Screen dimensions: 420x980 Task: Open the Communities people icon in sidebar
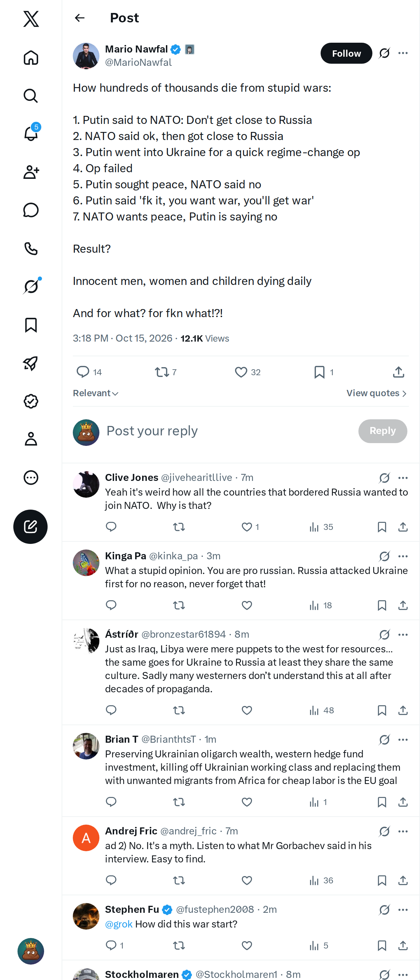(31, 172)
